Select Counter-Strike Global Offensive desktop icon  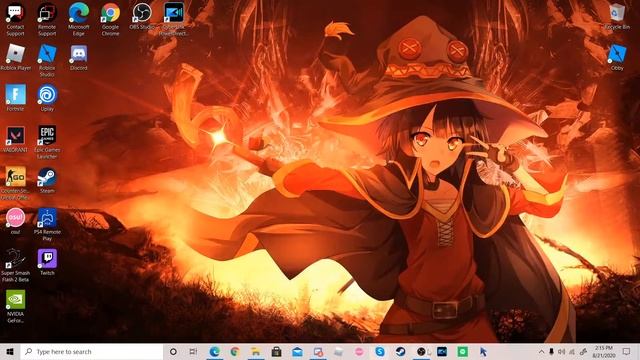16,183
